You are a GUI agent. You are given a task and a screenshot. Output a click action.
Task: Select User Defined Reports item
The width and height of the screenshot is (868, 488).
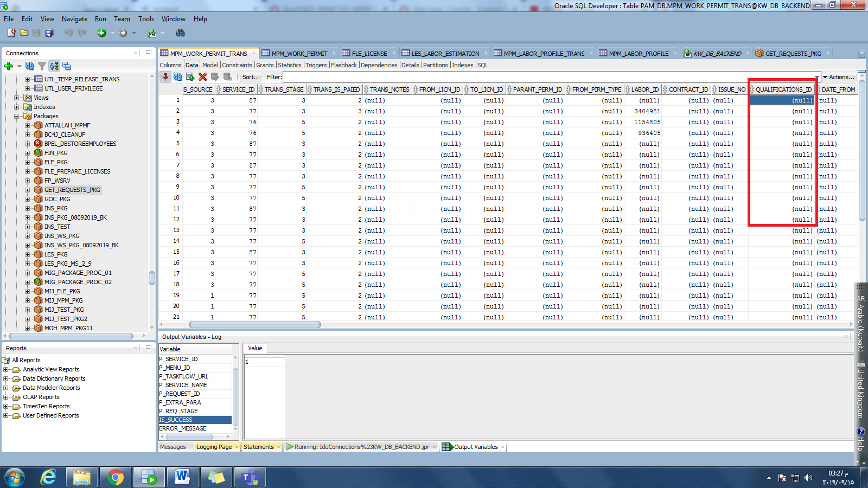50,416
